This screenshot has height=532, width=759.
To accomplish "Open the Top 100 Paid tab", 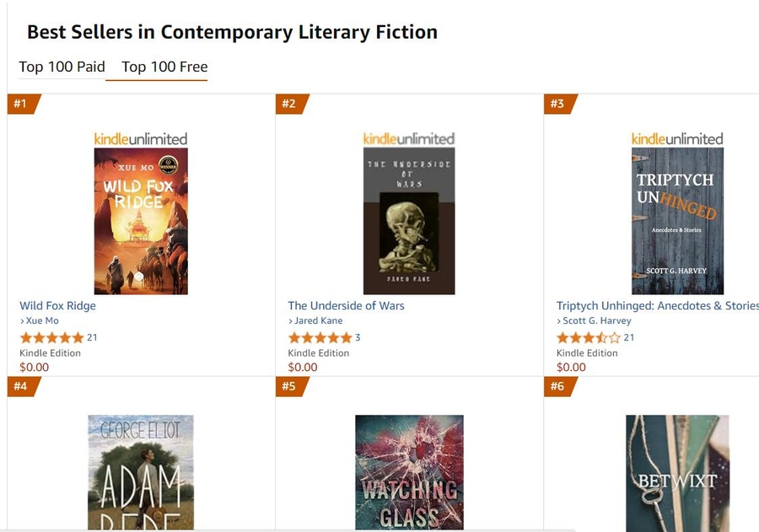I will 62,67.
